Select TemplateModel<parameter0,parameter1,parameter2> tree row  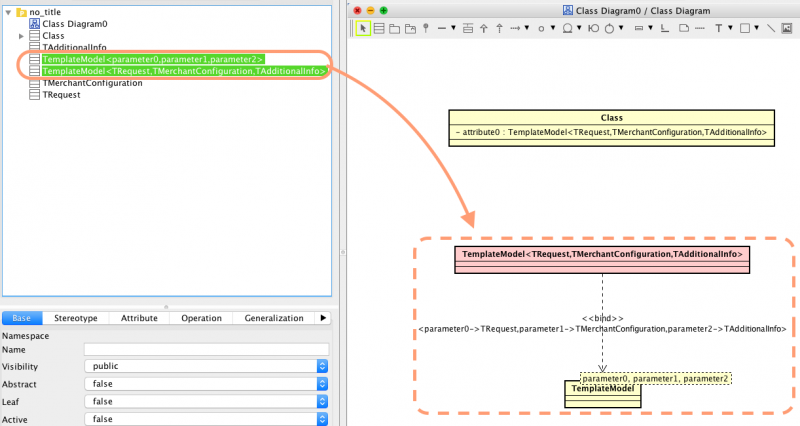click(153, 59)
